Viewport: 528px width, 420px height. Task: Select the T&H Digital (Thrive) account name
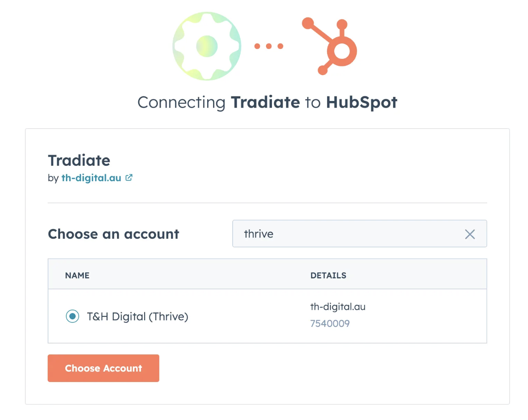coord(137,316)
